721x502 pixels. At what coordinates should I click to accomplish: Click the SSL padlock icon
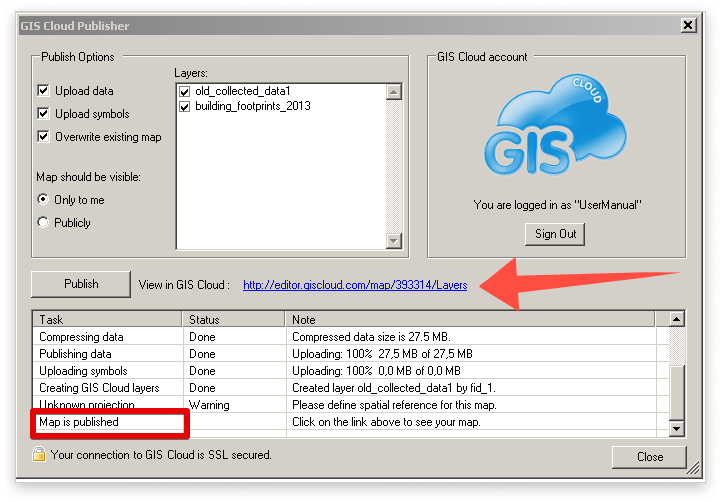click(39, 454)
